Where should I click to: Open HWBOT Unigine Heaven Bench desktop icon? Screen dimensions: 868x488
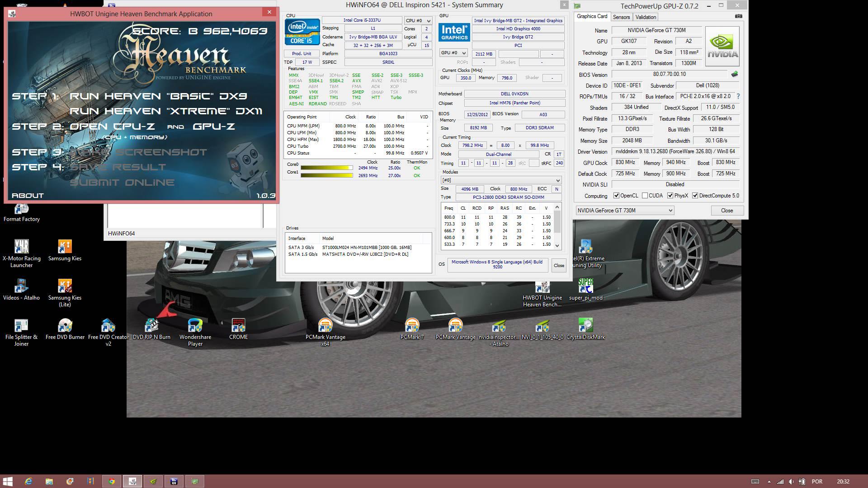pyautogui.click(x=542, y=294)
